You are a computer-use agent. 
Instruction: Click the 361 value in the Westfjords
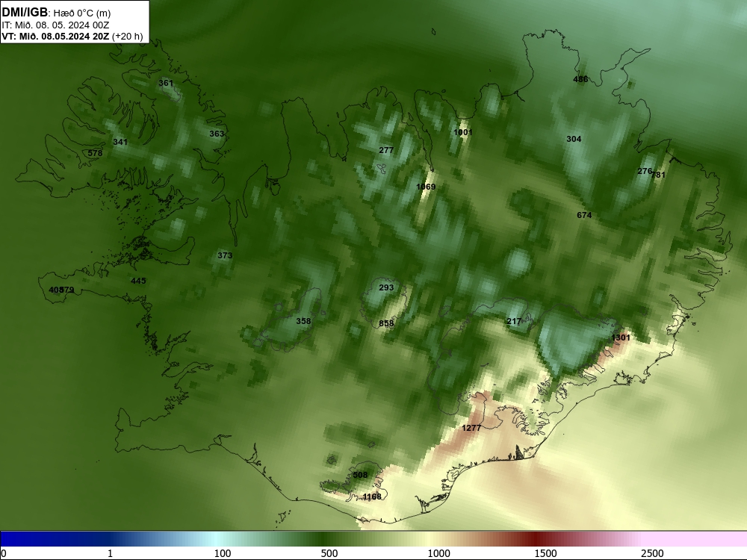click(x=166, y=83)
